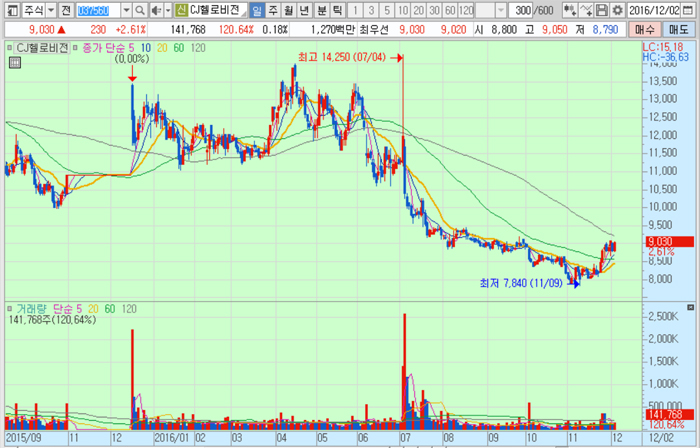
Task: Toggle the price chart CJ헬로비전 legend marker
Action: point(8,47)
